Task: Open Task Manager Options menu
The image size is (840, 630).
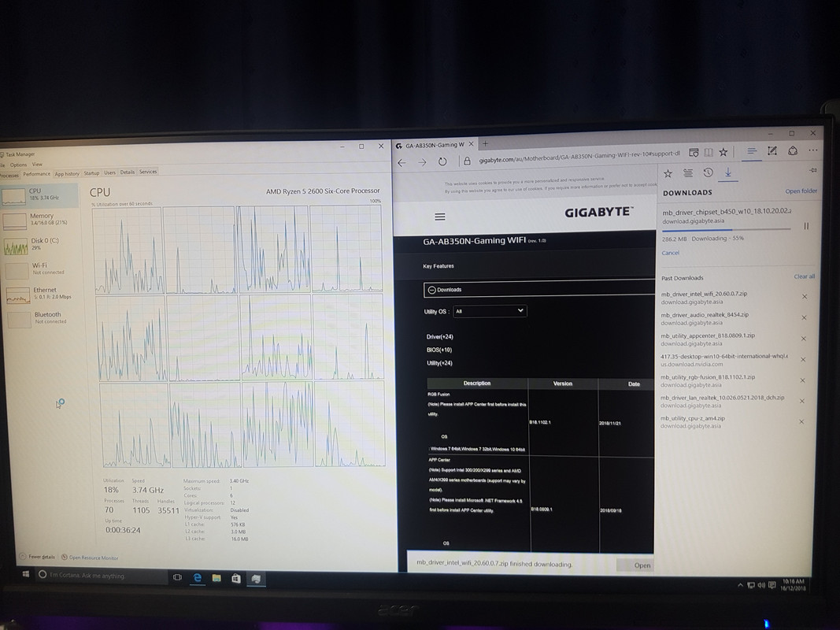Action: [x=17, y=165]
